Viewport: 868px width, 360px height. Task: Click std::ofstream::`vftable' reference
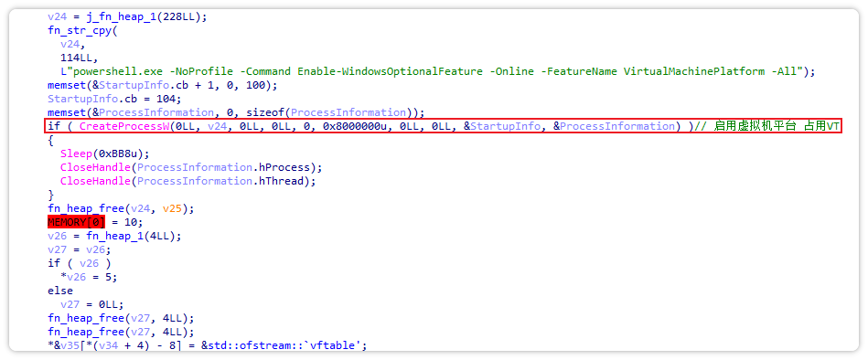pos(284,345)
